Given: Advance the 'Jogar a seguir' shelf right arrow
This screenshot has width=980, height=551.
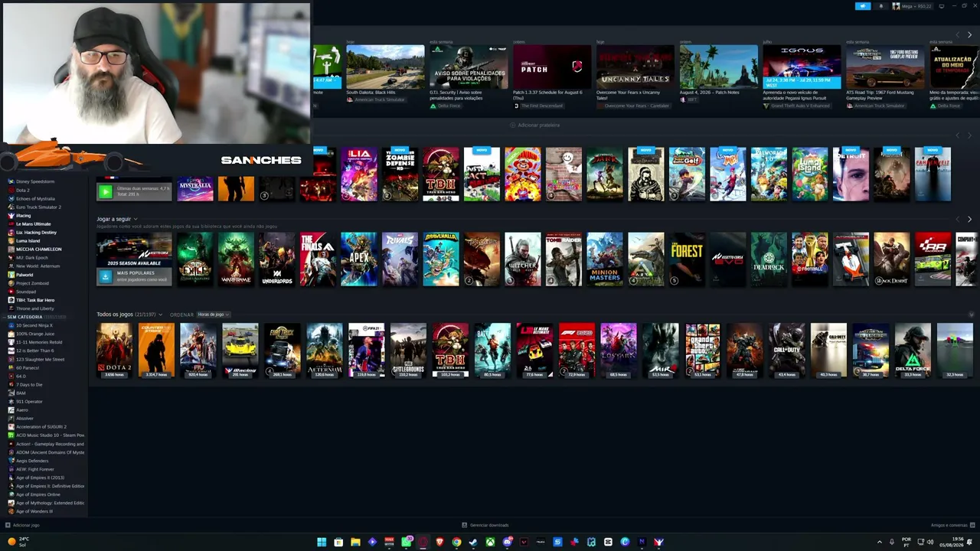Looking at the screenshot, I should pos(969,219).
